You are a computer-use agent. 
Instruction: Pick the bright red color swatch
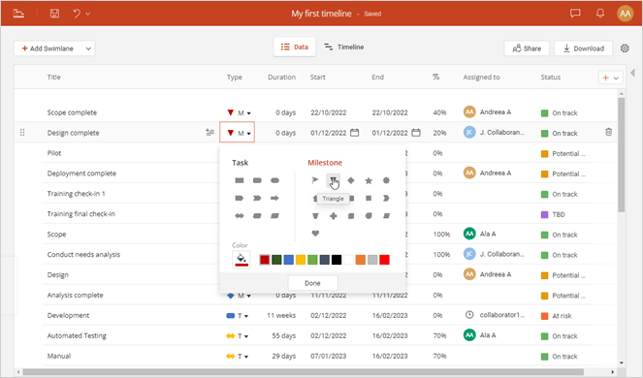coord(384,260)
